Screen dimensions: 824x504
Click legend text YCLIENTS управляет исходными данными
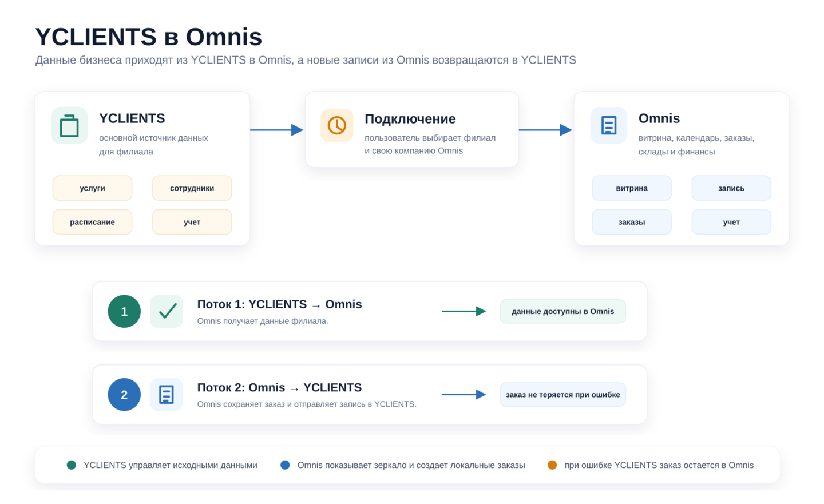tap(171, 465)
